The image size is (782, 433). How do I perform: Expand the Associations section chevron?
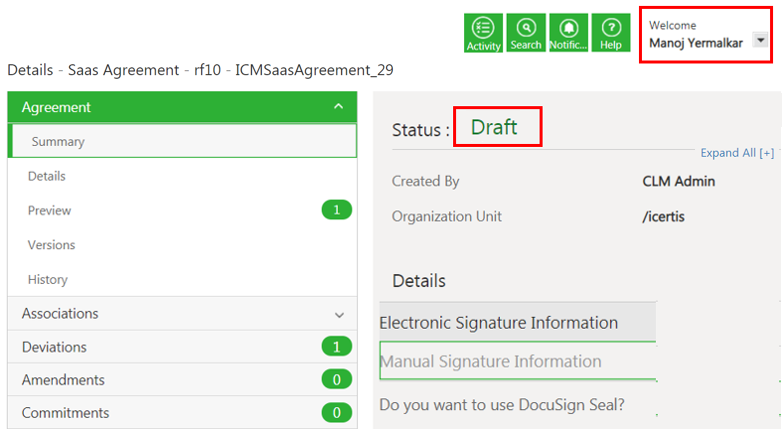[x=339, y=314]
